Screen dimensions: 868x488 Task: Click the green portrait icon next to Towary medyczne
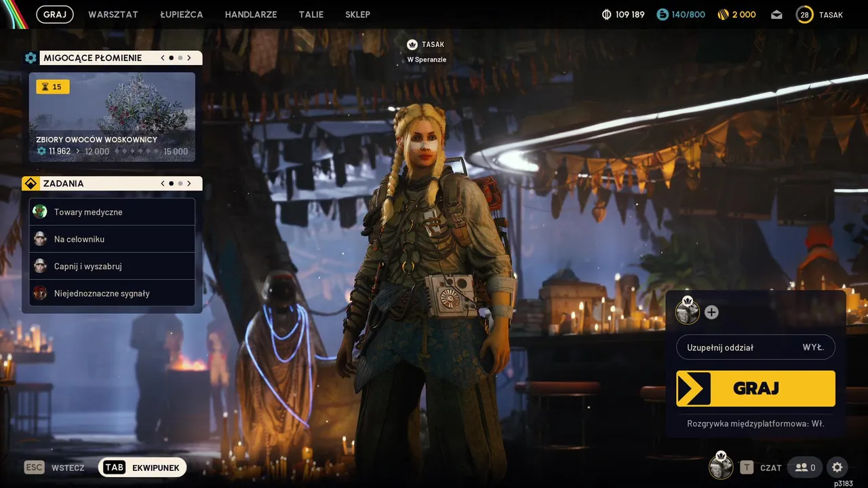click(x=40, y=211)
